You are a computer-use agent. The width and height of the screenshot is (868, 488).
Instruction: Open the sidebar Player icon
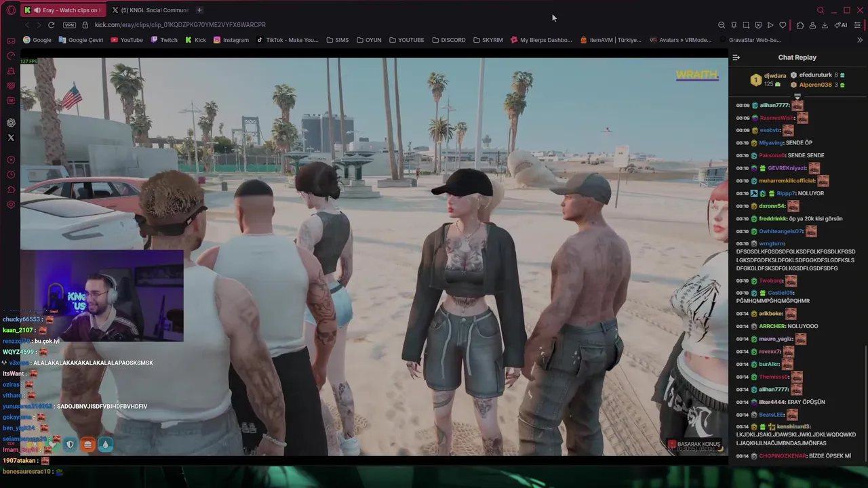coord(11,160)
